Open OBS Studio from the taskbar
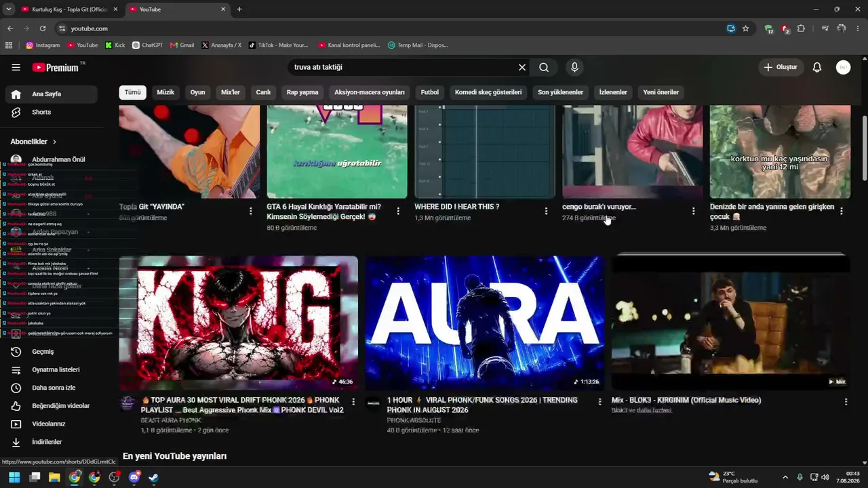868x488 pixels. 114,477
